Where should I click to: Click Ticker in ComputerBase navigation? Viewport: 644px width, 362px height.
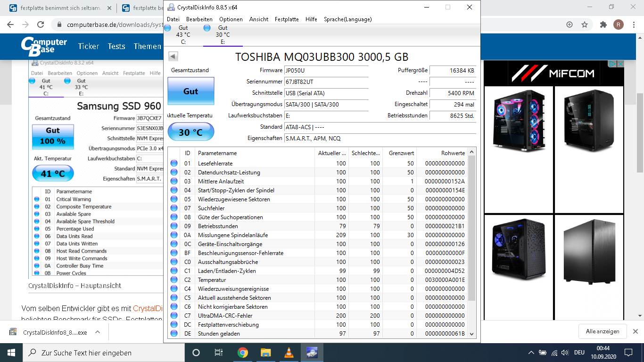[89, 46]
